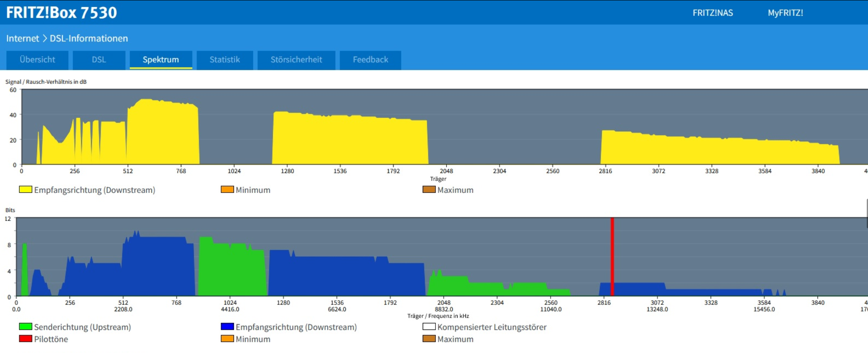Open the FRITZ!NAS link

coord(713,13)
